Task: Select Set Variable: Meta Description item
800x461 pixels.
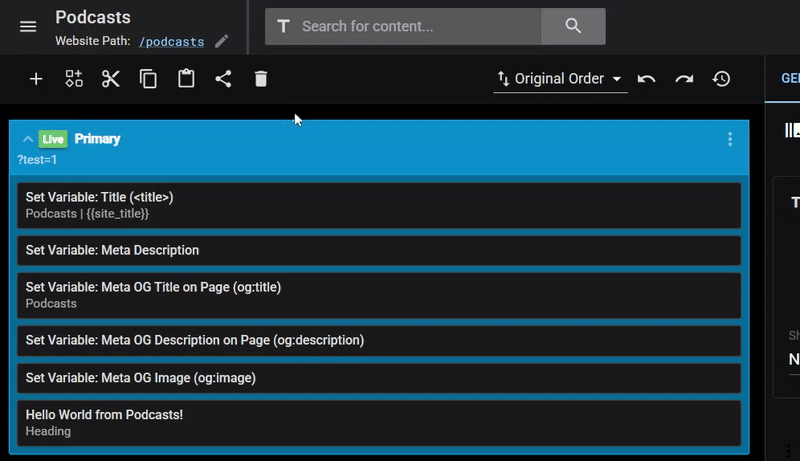Action: pos(379,250)
